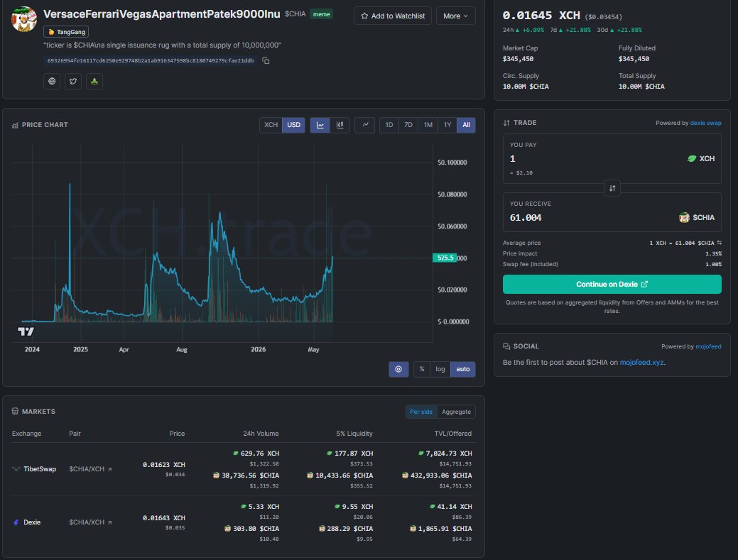
Task: Click the TibetSwap price 0.01623 XCH
Action: pyautogui.click(x=164, y=465)
